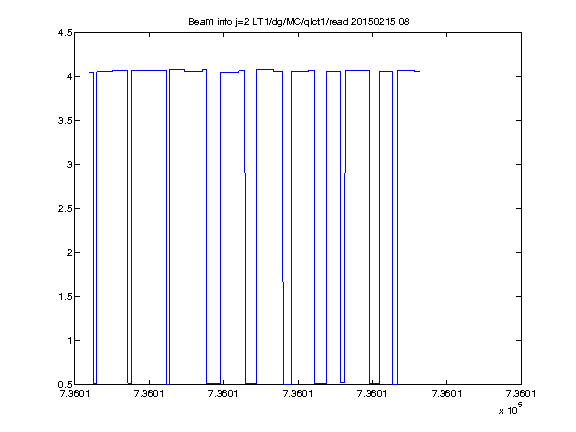Click the short dip bottoming just above 0.5
Image resolution: width=576 pixels, height=432 pixels.
342,382
